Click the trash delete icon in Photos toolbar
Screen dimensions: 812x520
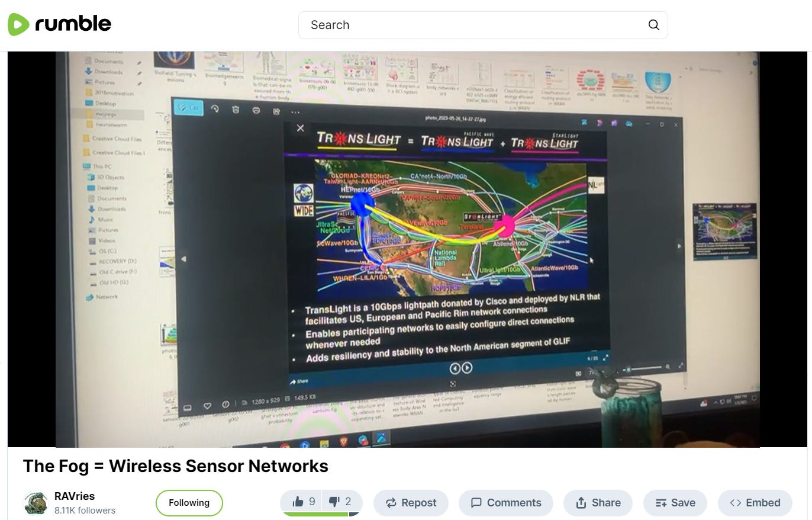point(236,110)
